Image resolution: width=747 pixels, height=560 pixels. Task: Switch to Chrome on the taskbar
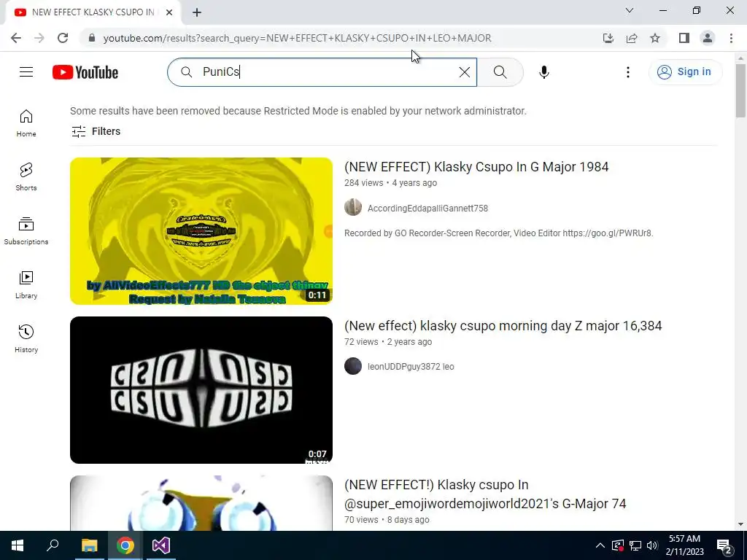(x=125, y=545)
